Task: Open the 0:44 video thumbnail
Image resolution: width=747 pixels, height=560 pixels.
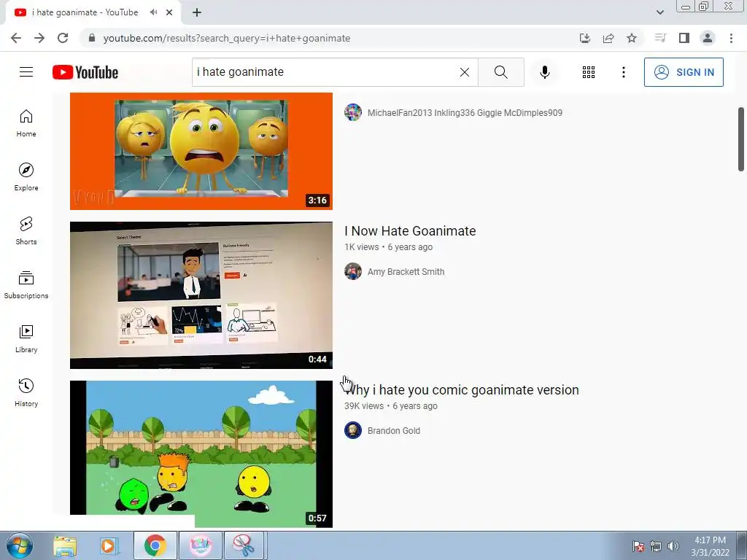Action: point(201,295)
